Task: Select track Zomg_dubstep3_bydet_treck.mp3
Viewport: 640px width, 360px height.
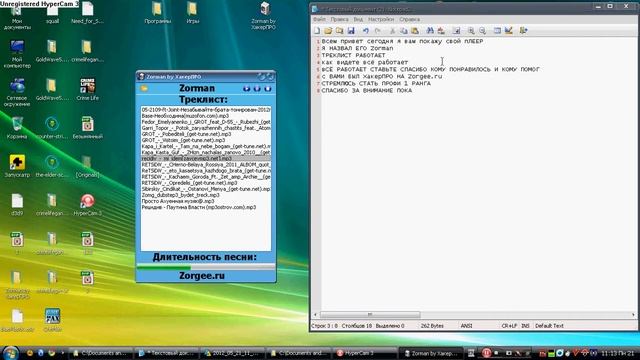Action: pyautogui.click(x=206, y=195)
